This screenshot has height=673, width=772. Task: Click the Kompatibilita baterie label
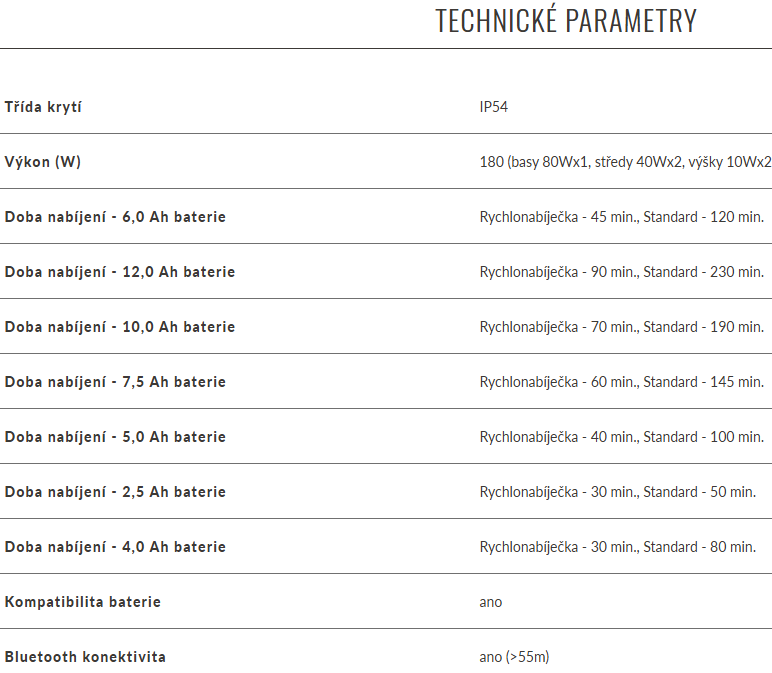click(83, 602)
